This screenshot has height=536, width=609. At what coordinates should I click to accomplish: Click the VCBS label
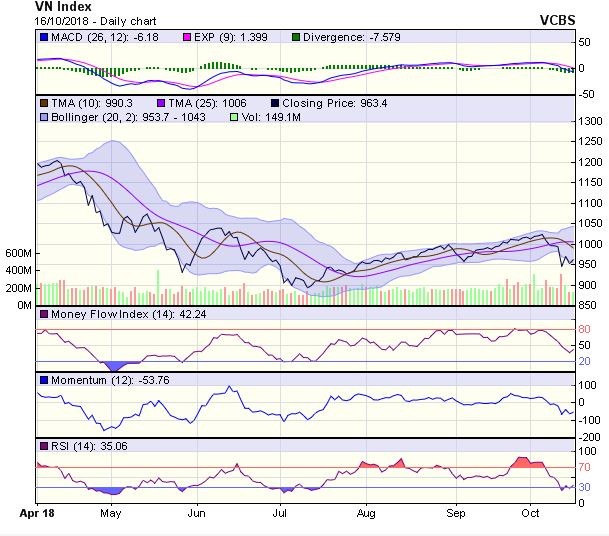point(557,20)
